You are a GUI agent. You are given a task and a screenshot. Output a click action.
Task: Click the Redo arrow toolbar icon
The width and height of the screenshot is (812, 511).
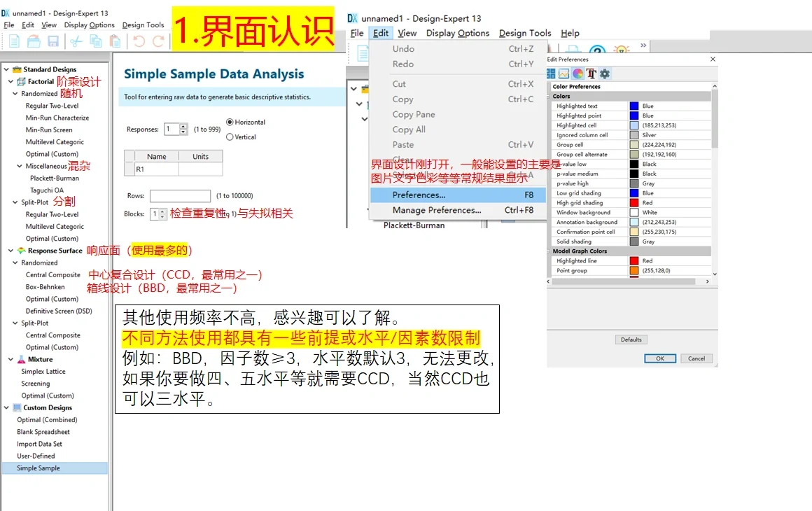158,41
